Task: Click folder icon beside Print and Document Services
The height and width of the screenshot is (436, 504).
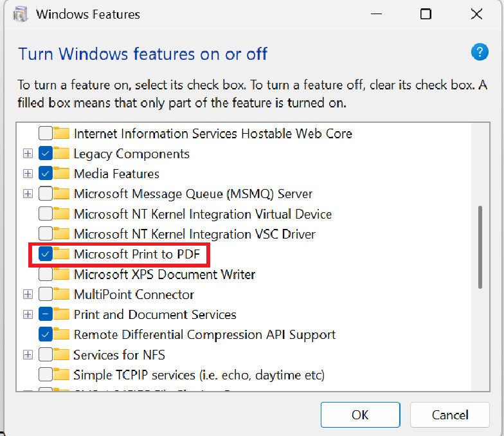Action: [x=62, y=314]
